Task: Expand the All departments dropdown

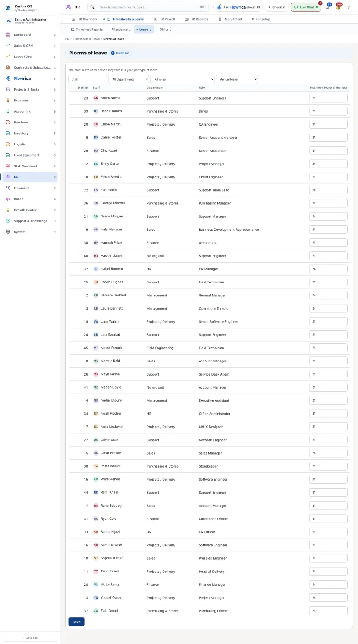Action: [x=129, y=79]
